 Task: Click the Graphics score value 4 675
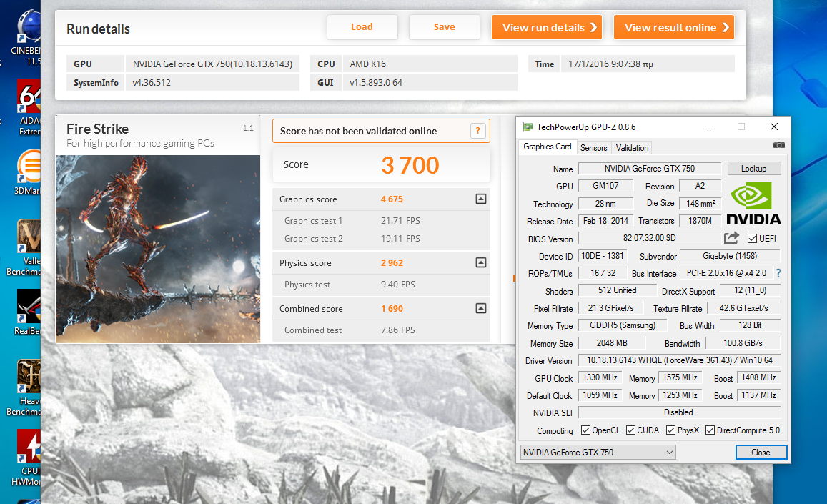392,199
